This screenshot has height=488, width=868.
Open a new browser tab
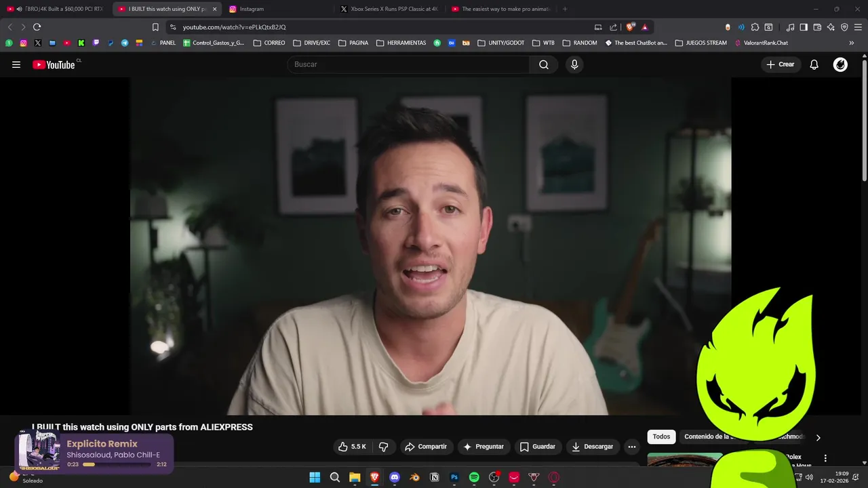pyautogui.click(x=565, y=9)
